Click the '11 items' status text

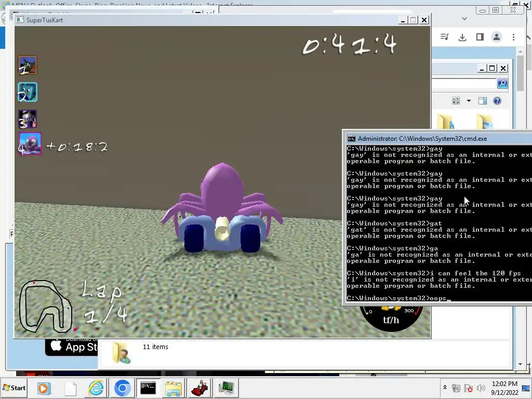pyautogui.click(x=155, y=347)
